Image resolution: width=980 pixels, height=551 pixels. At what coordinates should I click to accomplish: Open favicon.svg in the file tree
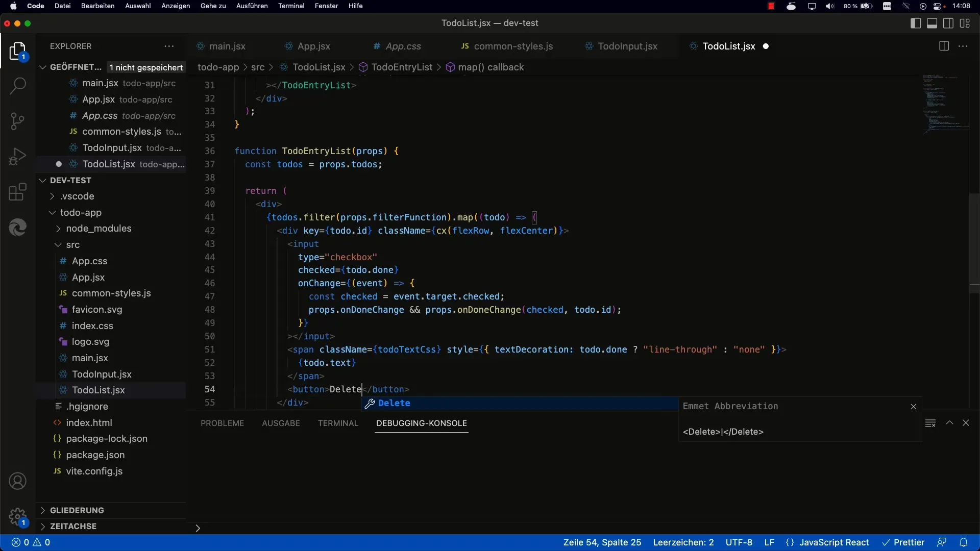[96, 309]
